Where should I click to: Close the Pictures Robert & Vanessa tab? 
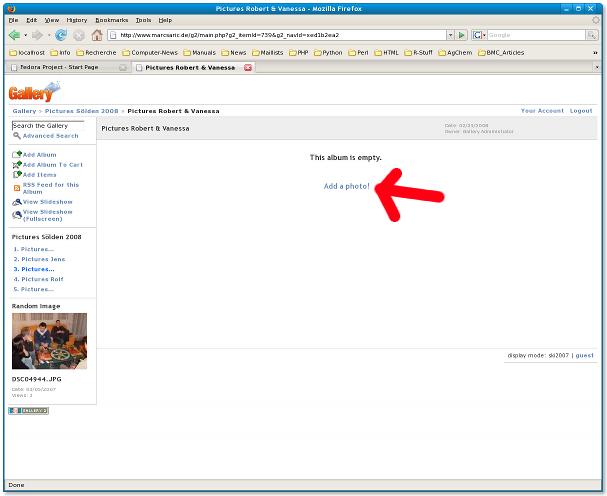[x=248, y=67]
